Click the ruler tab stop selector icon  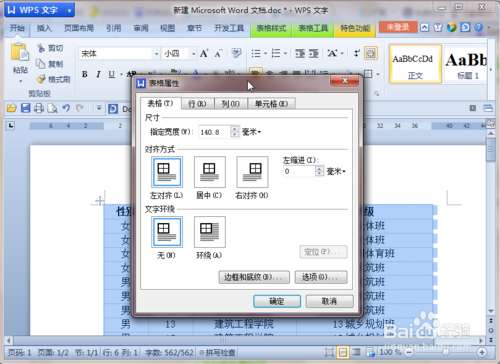click(11, 126)
